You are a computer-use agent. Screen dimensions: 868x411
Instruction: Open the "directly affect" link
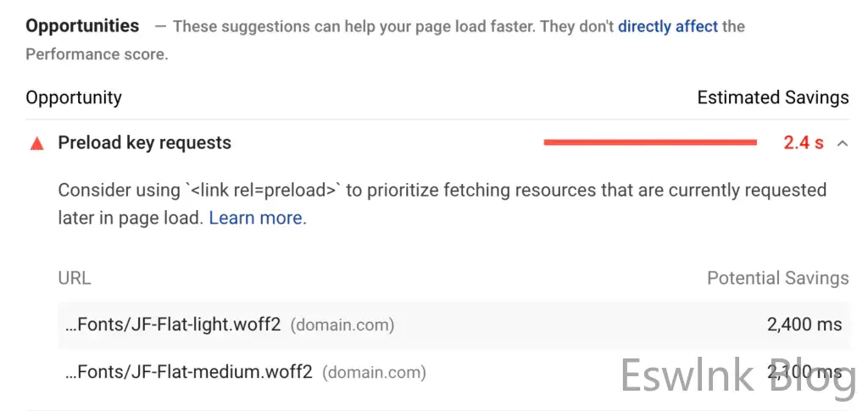(x=668, y=26)
